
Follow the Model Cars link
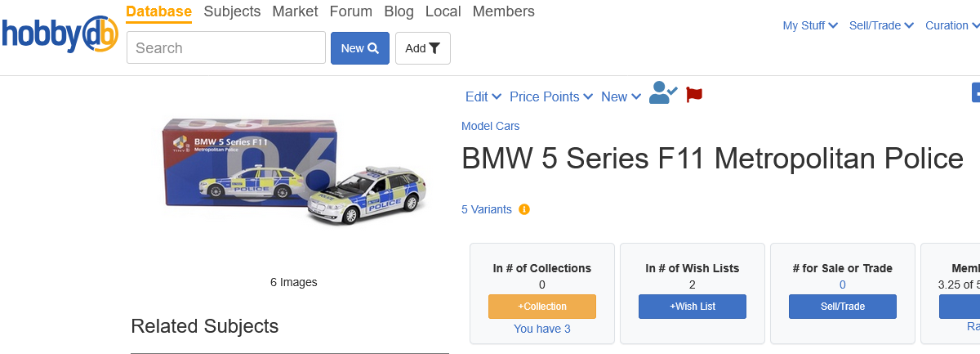coord(490,126)
